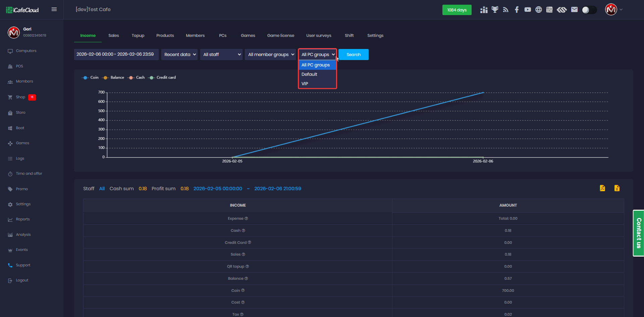Export income report to Excel
The width and height of the screenshot is (644, 317).
(x=617, y=188)
